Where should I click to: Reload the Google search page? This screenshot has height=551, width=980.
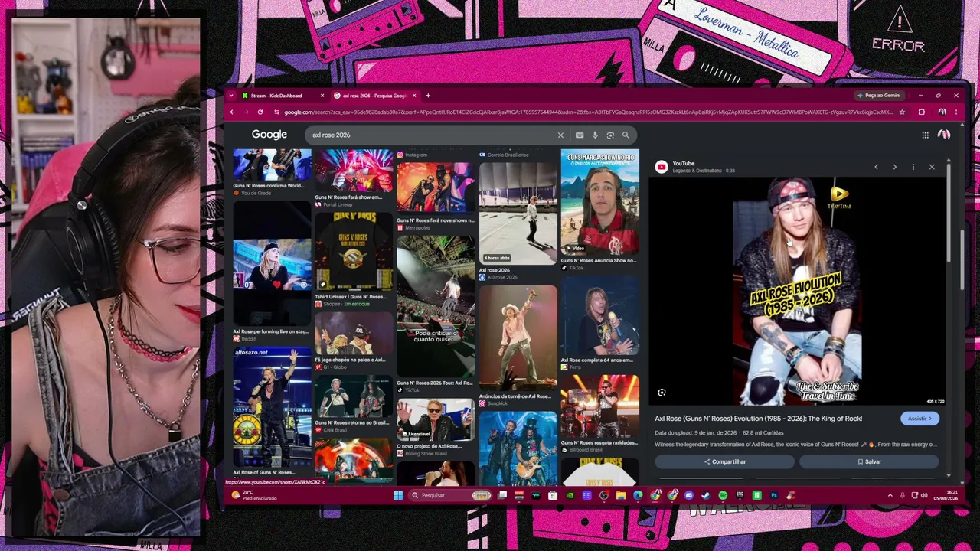[260, 112]
